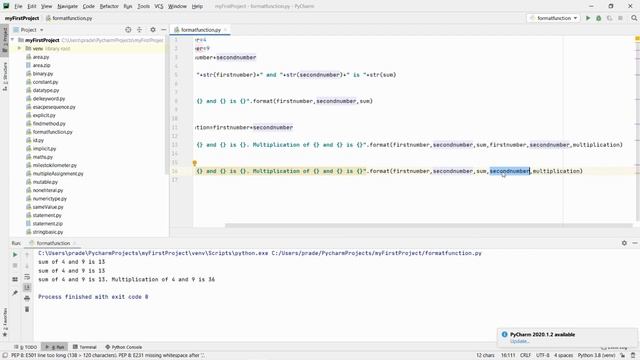The height and width of the screenshot is (360, 640).
Task: Open formatfunction.py from project tree
Action: pyautogui.click(x=52, y=132)
